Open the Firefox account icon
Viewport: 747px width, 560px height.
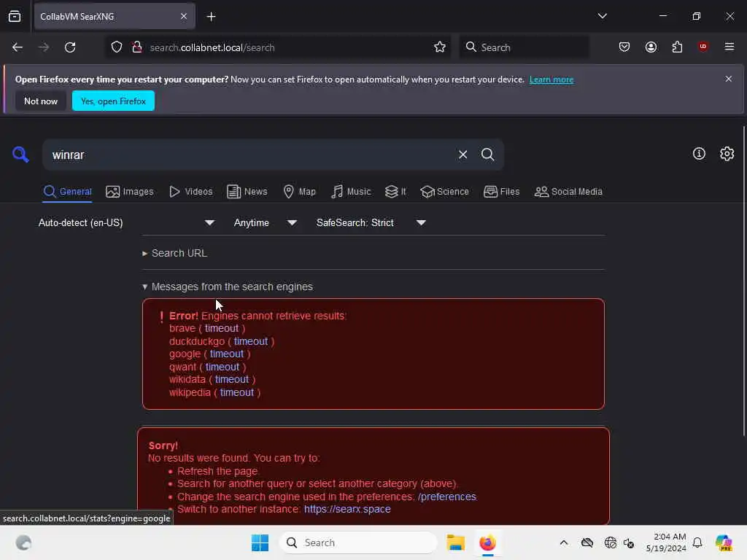pos(651,47)
